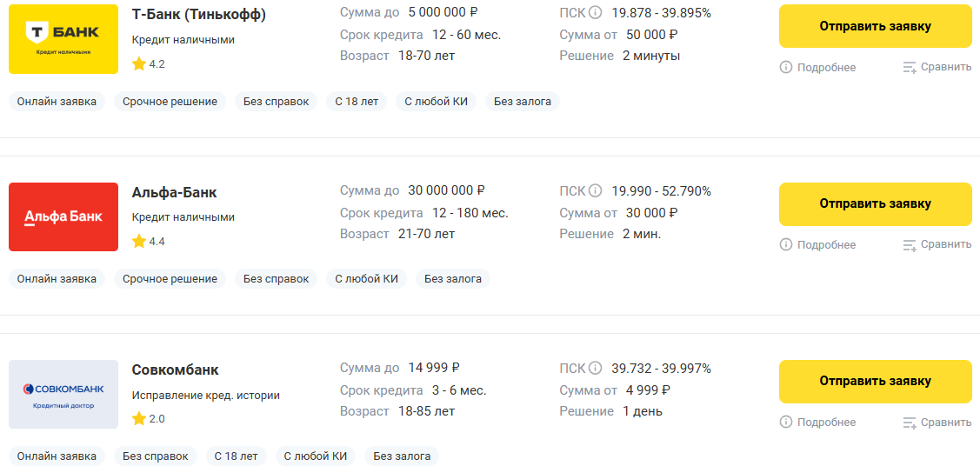Viewport: 980px width, 466px height.
Task: Click the 50 000 ₽ minimum amount
Action: click(x=652, y=35)
